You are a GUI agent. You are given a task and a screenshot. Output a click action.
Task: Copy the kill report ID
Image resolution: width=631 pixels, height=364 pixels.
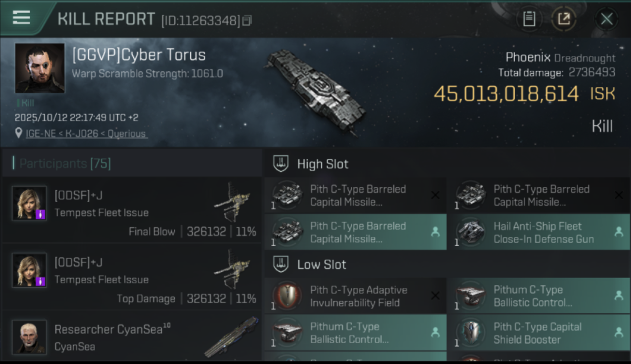(247, 20)
